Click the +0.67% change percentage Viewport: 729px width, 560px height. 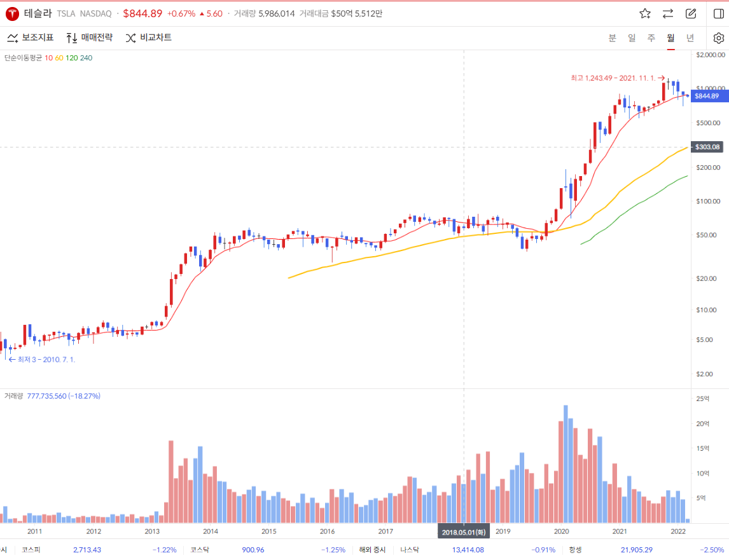[181, 14]
